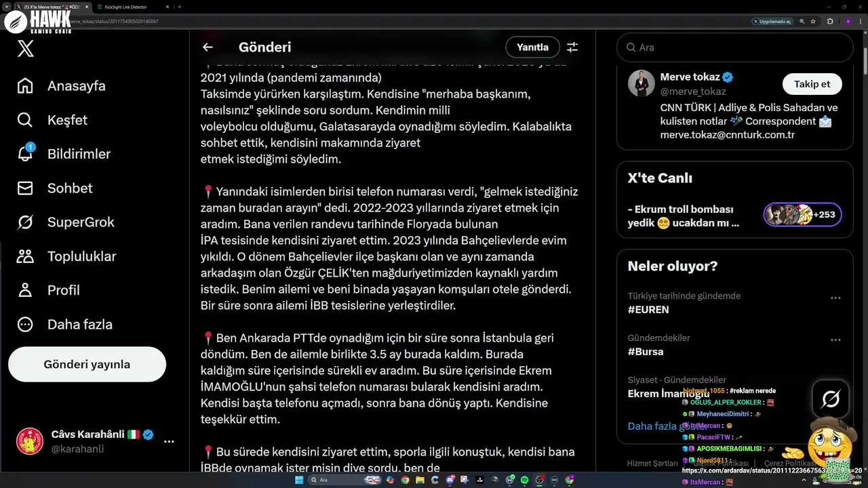Click the Ara search field
This screenshot has height=488, width=868.
pos(734,47)
